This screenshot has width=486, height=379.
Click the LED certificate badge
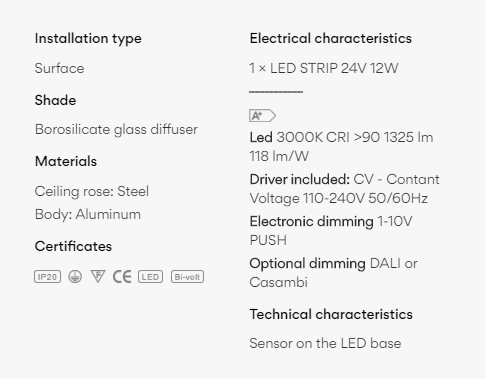tap(150, 277)
